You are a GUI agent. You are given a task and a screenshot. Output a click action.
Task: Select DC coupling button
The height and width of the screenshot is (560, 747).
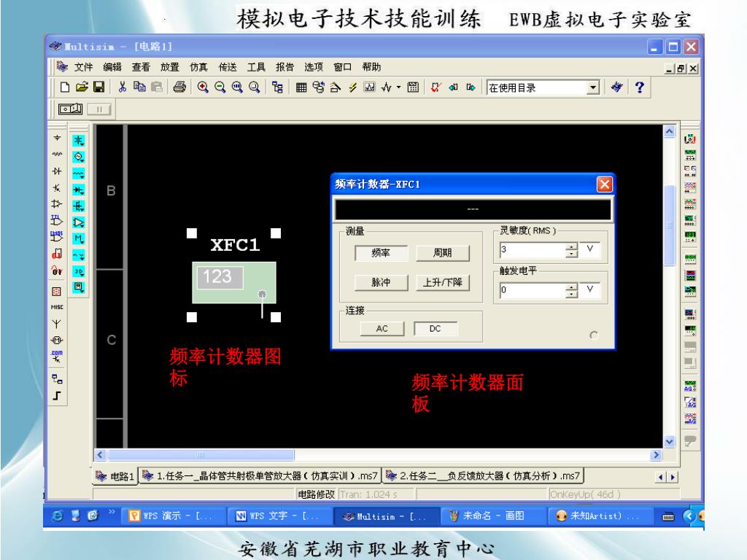pyautogui.click(x=436, y=329)
